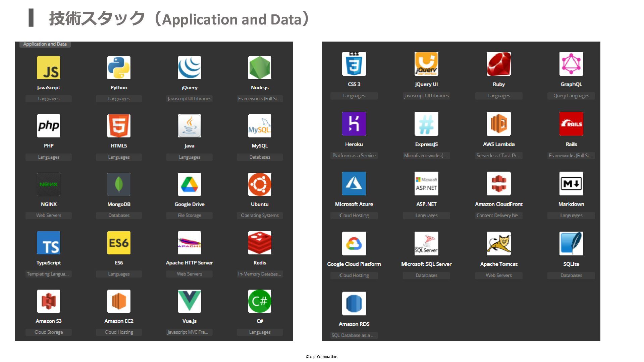This screenshot has width=644, height=362.
Task: Click the Redis name label
Action: pos(260,262)
